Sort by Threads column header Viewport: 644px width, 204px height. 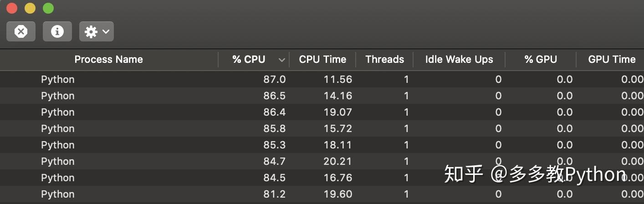(384, 59)
